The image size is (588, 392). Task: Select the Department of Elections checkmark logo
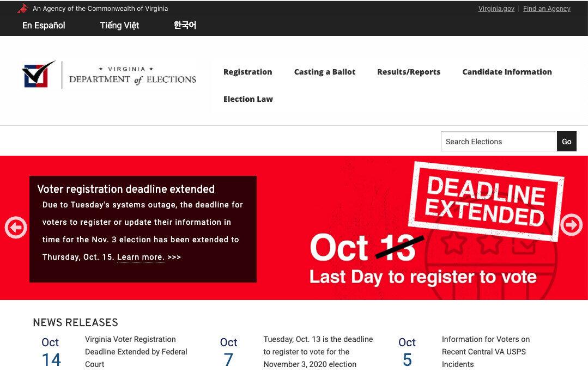[35, 76]
